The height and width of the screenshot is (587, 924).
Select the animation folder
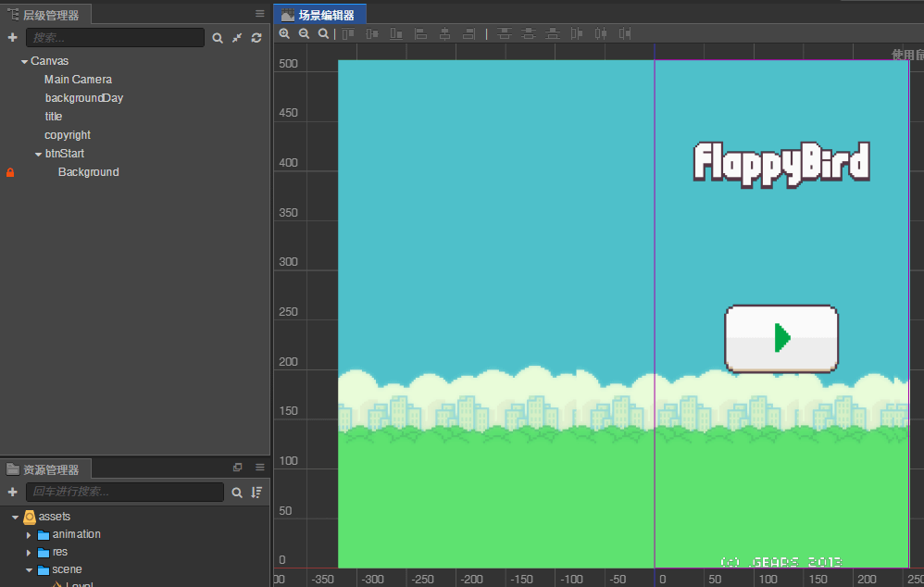[x=76, y=534]
